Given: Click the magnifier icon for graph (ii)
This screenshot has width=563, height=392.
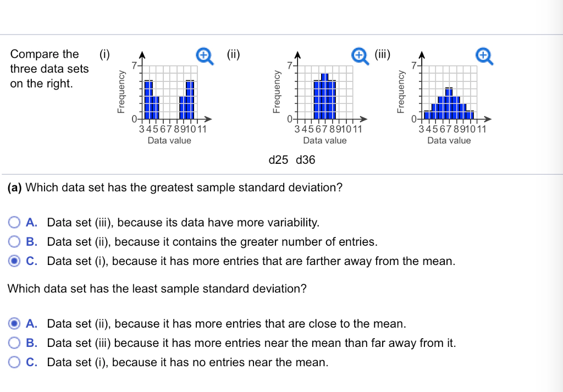Looking at the screenshot, I should pyautogui.click(x=360, y=55).
